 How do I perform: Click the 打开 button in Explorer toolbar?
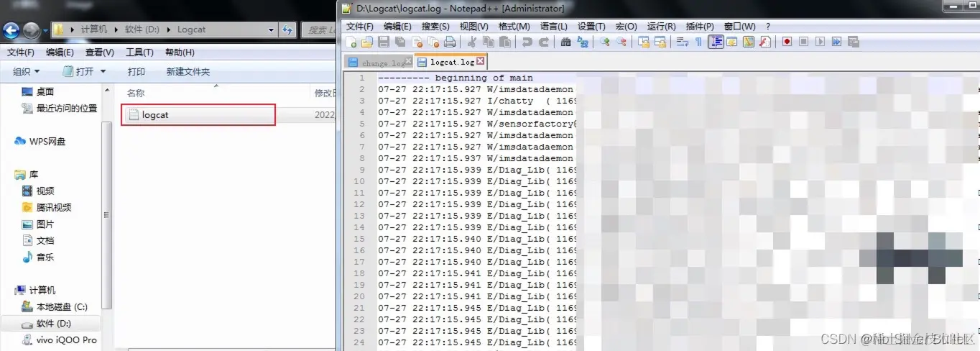coord(78,71)
